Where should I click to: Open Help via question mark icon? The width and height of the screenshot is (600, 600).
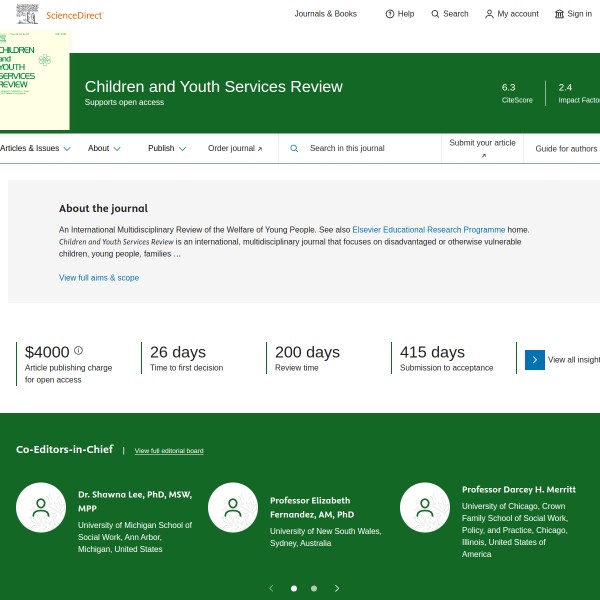(390, 14)
